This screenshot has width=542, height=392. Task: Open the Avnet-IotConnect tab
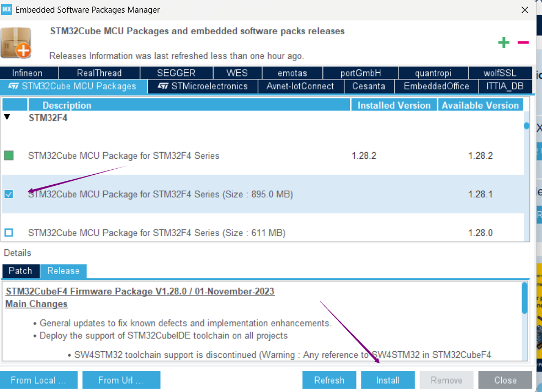pos(300,87)
